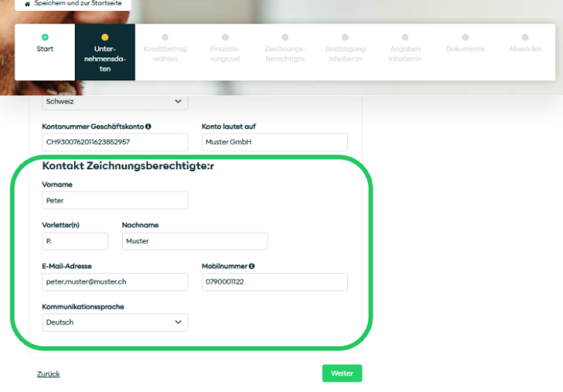The image size is (563, 392).
Task: Focus the Konto lautet auf field
Action: (x=275, y=142)
